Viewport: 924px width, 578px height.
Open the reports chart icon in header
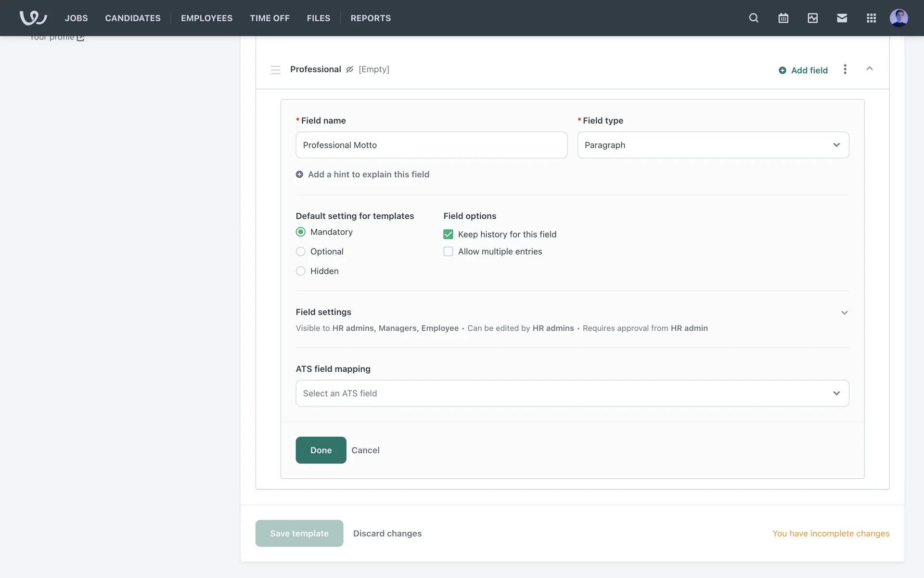click(x=812, y=18)
